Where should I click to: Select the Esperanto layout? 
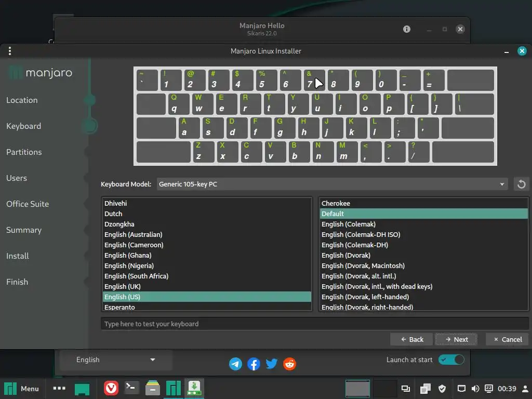207,307
